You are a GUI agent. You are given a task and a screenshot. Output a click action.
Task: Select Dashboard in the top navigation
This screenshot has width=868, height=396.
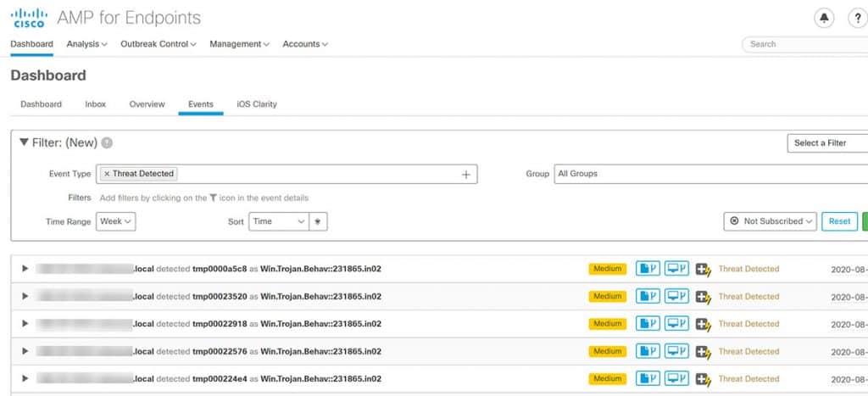(31, 44)
